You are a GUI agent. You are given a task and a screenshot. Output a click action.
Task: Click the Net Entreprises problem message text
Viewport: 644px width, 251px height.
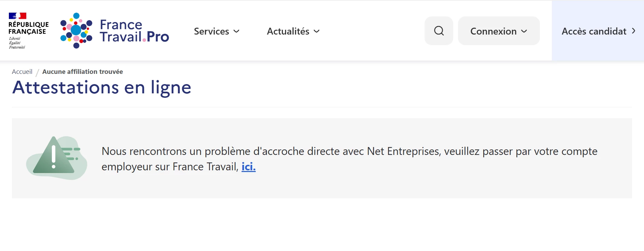(x=349, y=151)
